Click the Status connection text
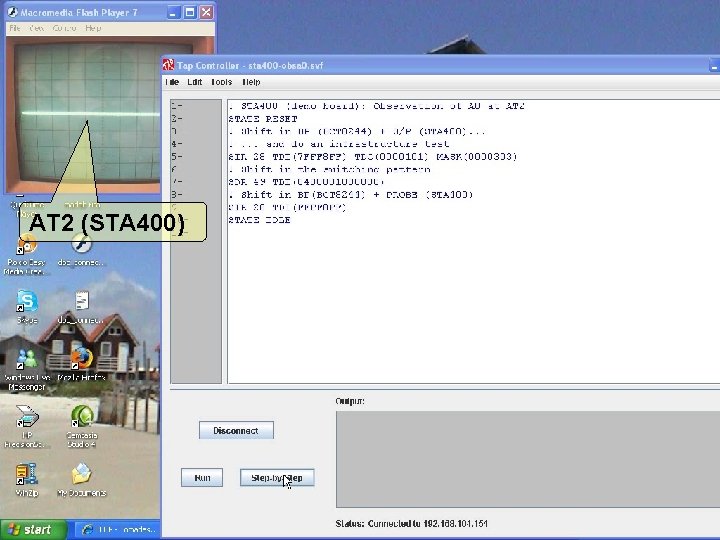 (x=411, y=523)
